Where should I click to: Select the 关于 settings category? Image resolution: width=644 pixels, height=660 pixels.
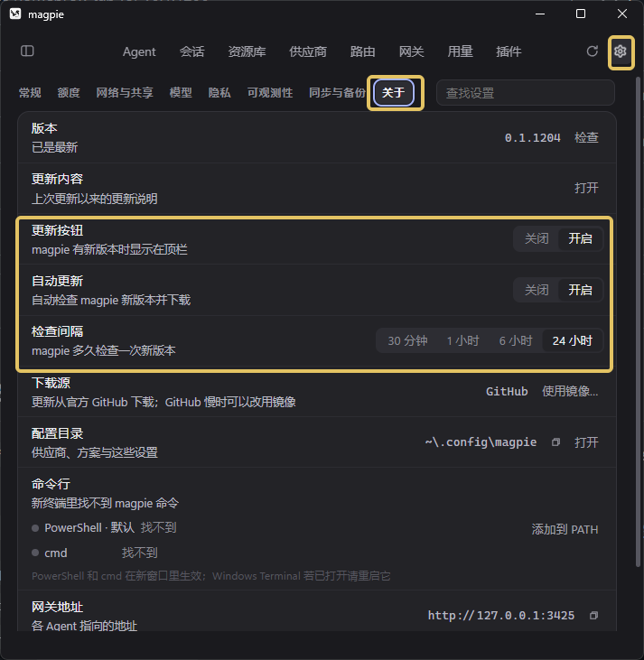click(x=394, y=93)
